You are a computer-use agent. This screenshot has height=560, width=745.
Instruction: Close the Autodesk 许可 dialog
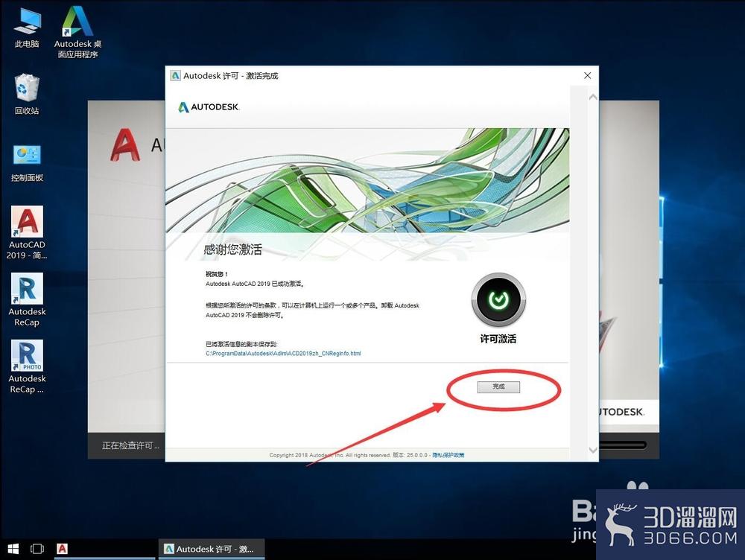click(x=587, y=75)
